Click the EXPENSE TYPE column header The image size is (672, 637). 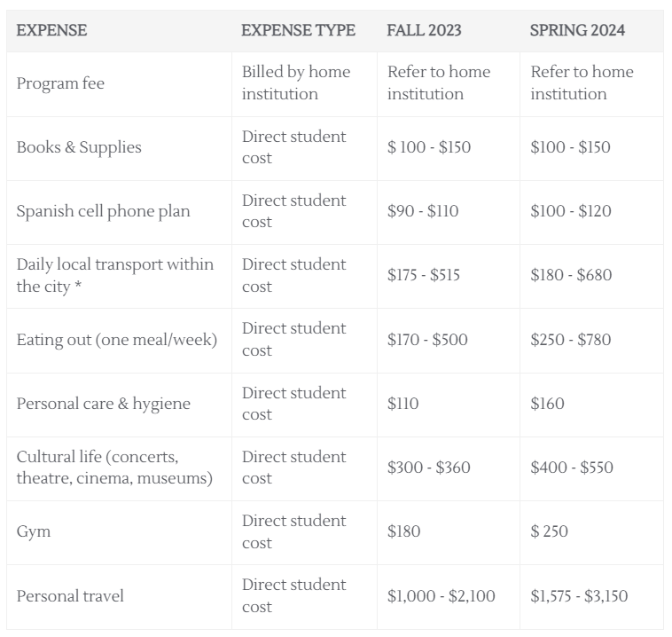[298, 30]
